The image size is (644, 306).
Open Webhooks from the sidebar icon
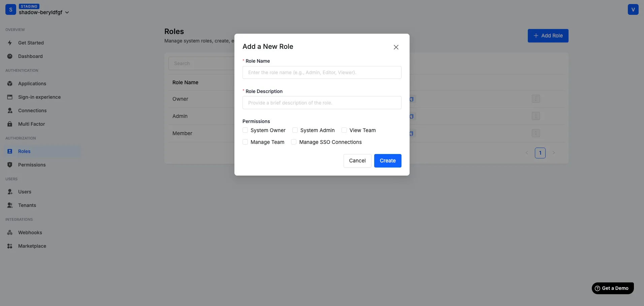pyautogui.click(x=10, y=233)
